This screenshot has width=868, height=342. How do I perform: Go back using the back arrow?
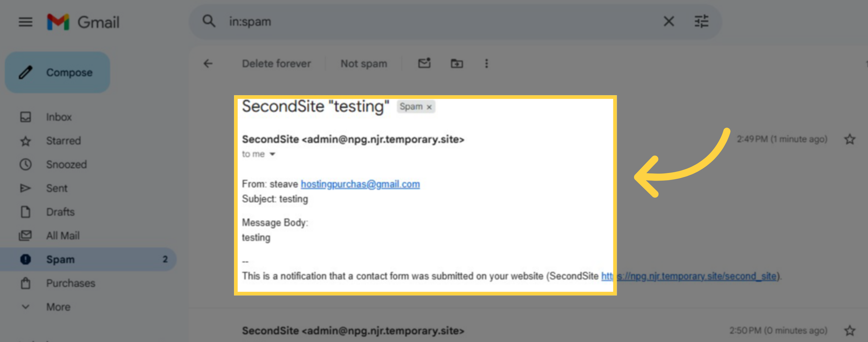pyautogui.click(x=208, y=63)
